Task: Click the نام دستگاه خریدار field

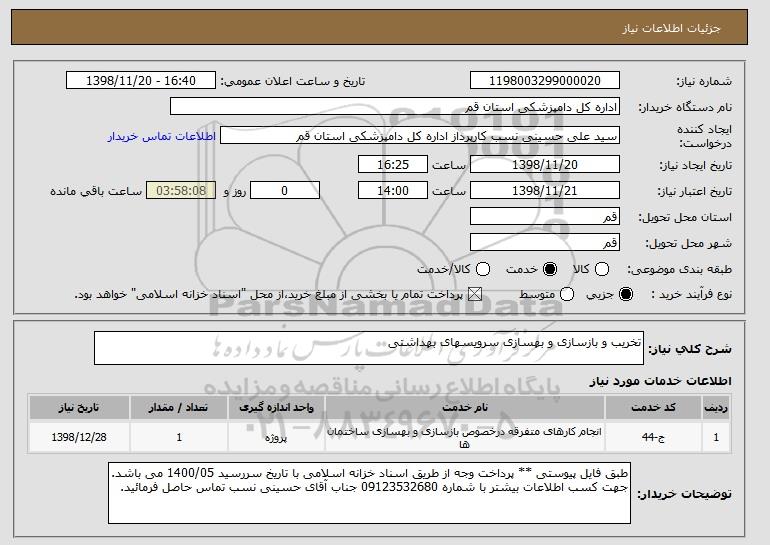Action: [395, 107]
